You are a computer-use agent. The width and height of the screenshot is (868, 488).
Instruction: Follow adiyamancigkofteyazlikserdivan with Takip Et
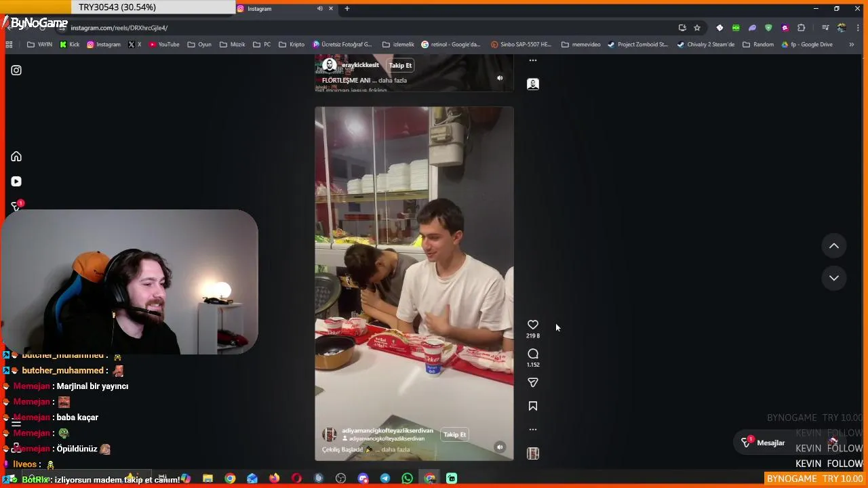454,434
